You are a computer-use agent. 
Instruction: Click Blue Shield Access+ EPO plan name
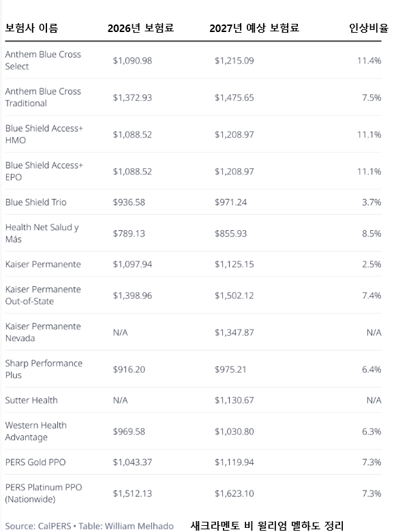[x=44, y=172]
